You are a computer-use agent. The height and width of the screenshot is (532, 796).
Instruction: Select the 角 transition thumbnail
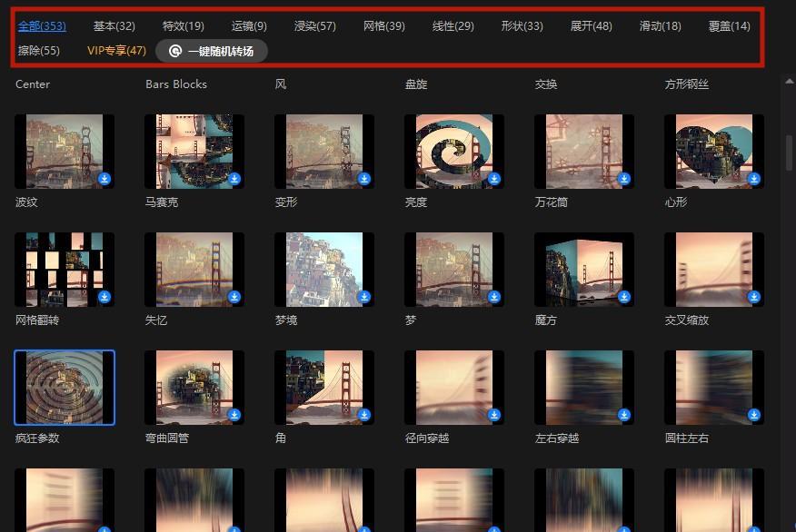pyautogui.click(x=324, y=388)
